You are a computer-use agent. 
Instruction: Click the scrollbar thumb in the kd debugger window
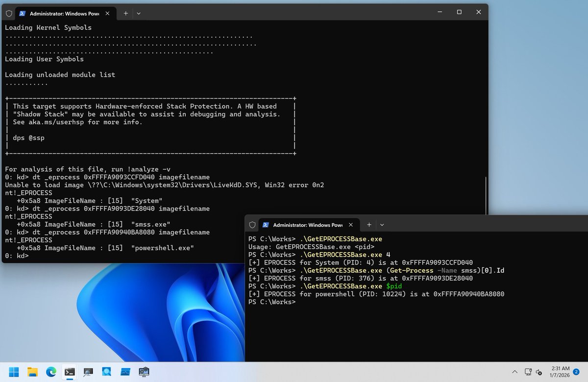[x=486, y=196]
